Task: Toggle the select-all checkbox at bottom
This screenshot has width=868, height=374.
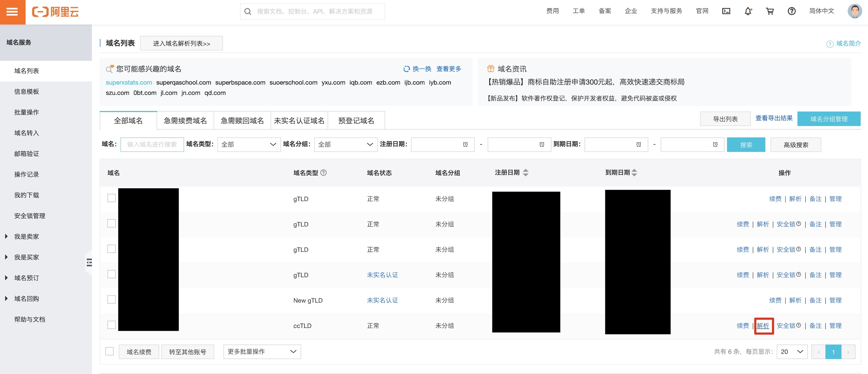Action: point(109,351)
